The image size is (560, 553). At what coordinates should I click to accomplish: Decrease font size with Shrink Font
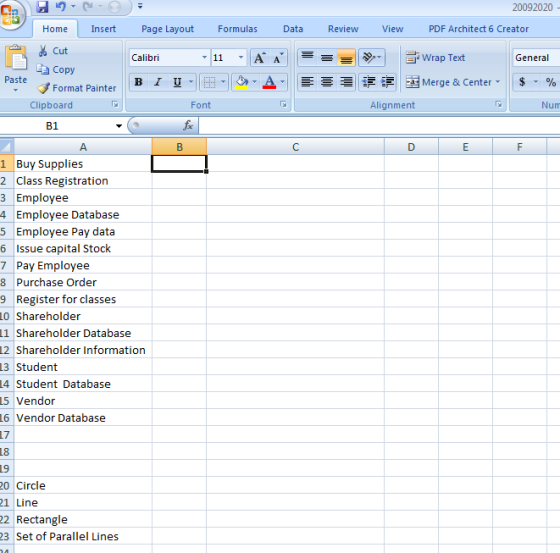pos(278,58)
